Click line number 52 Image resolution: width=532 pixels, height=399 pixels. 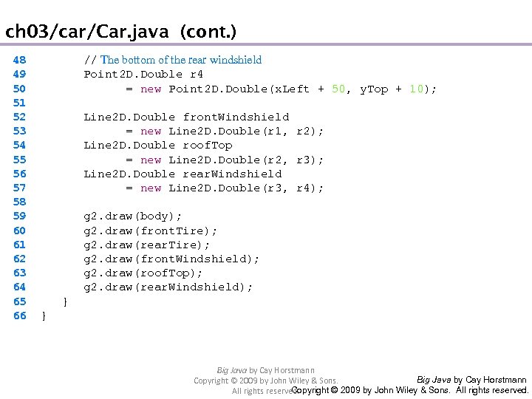pyautogui.click(x=19, y=117)
